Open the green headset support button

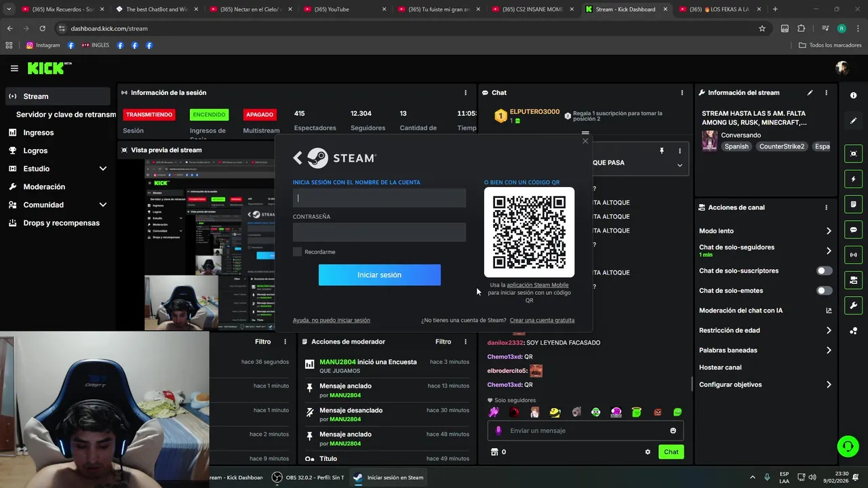pyautogui.click(x=848, y=446)
